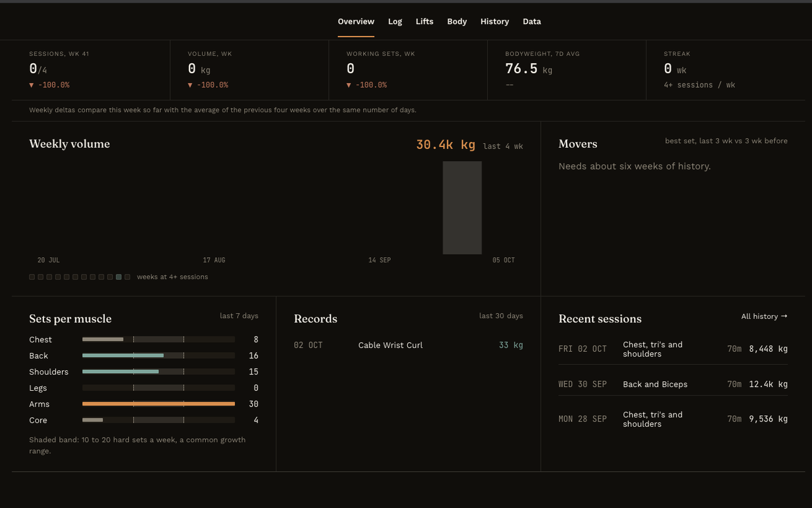Click the 8,448 kg session volume
812x508 pixels.
pos(768,349)
